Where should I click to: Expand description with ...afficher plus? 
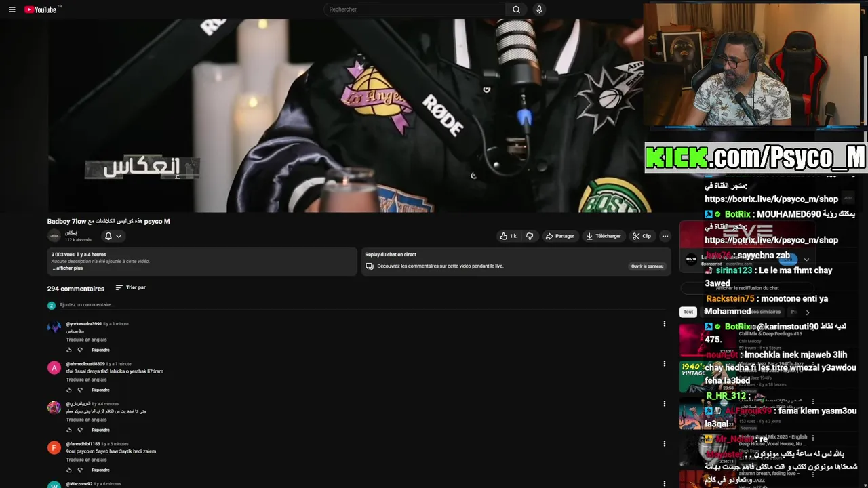point(68,268)
